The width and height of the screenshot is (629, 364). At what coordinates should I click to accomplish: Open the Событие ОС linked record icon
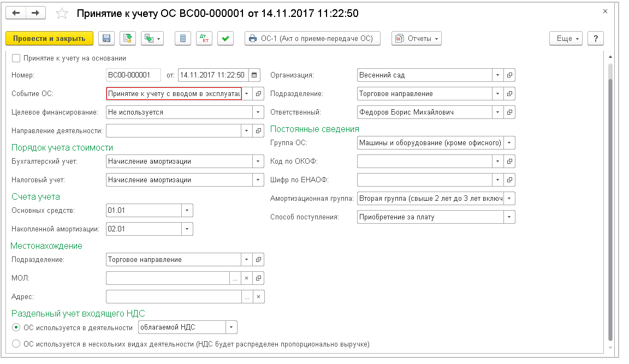point(259,94)
